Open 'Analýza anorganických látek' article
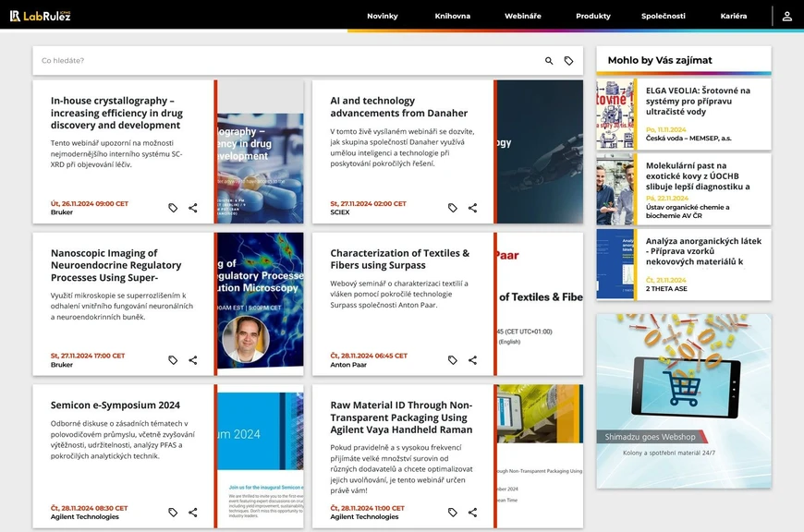The height and width of the screenshot is (532, 804). click(x=703, y=251)
